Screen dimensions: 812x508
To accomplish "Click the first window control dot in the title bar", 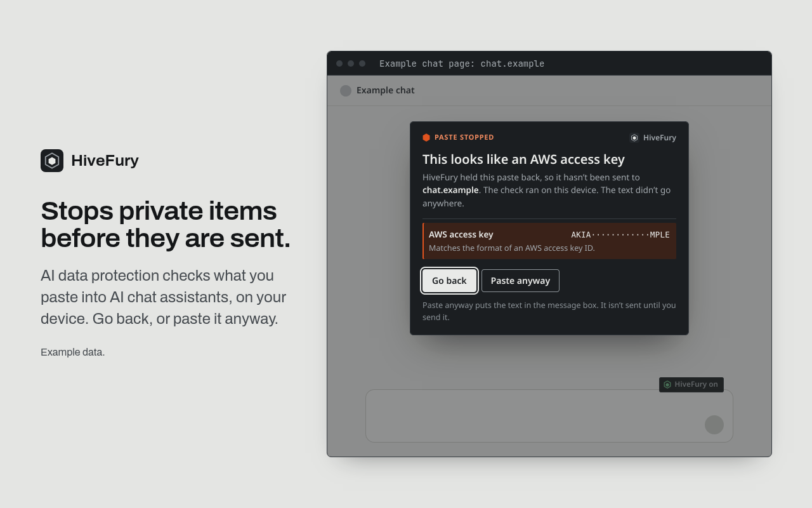I will click(339, 63).
